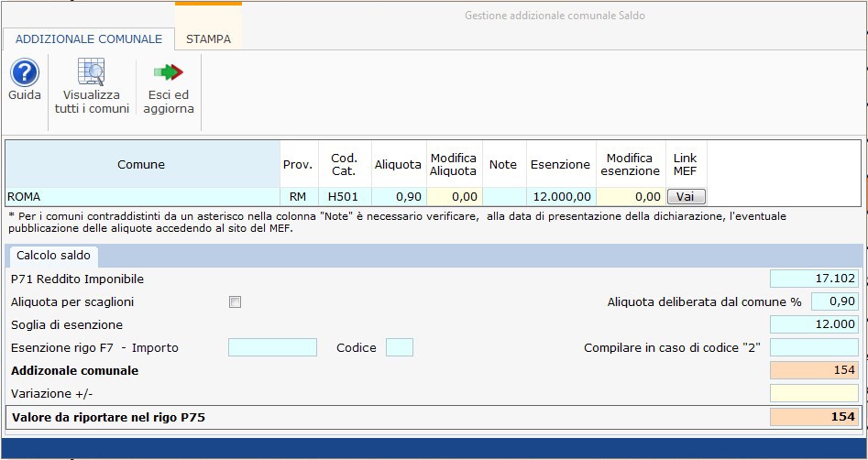Select the ROMA comune row cell

coord(142,196)
